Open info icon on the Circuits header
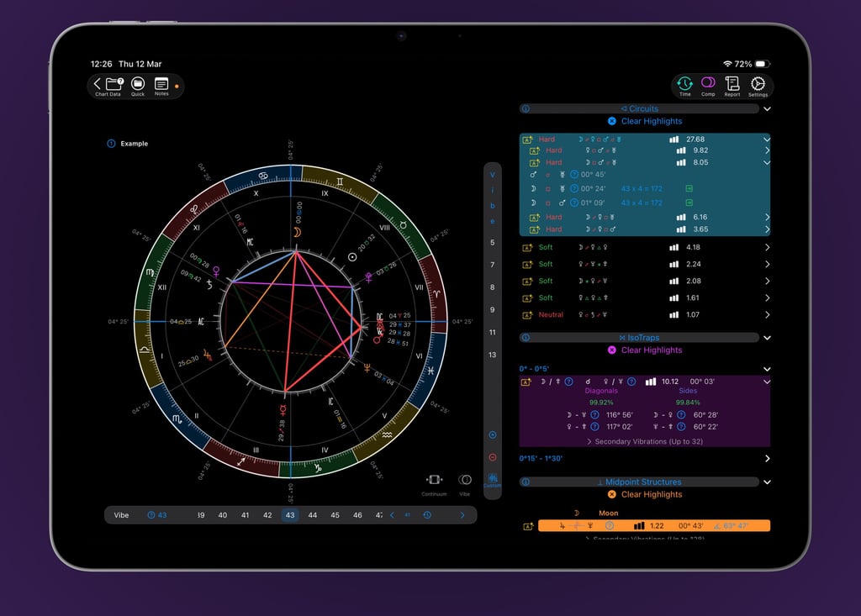The height and width of the screenshot is (616, 861). (526, 108)
